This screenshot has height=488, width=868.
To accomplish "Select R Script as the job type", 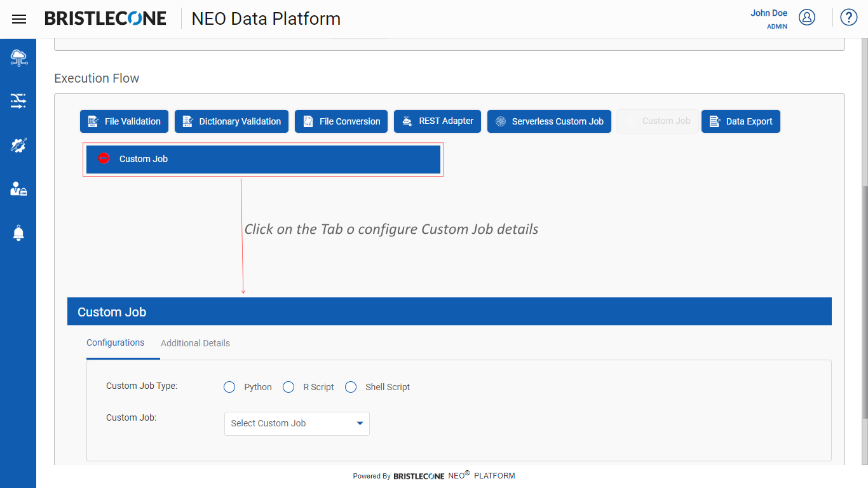I will (288, 387).
